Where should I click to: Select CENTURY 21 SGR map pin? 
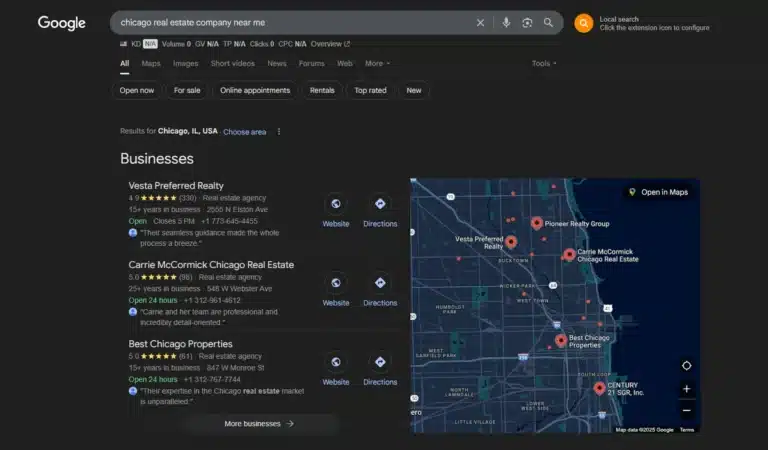[600, 388]
